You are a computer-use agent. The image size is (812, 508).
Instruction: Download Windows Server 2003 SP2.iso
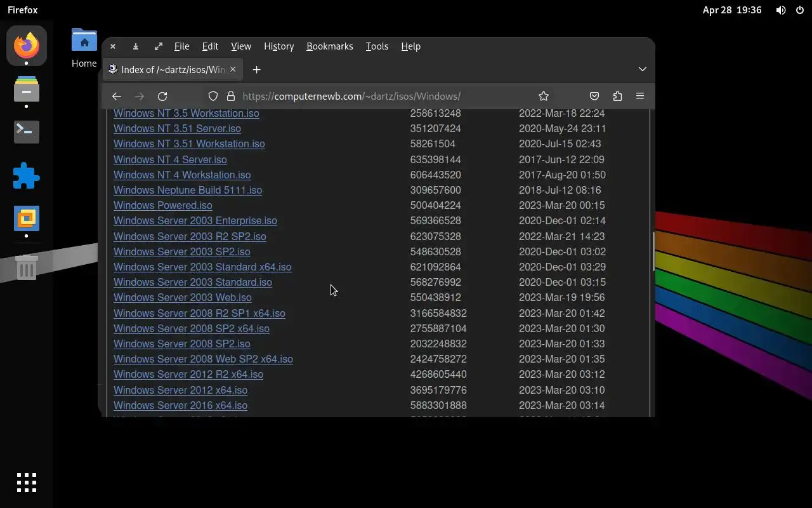pyautogui.click(x=182, y=252)
